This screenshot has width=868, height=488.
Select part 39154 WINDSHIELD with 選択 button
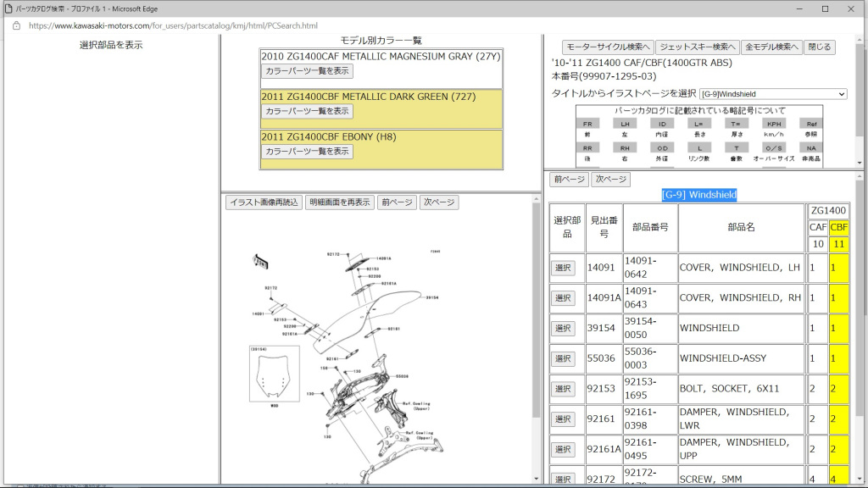pyautogui.click(x=563, y=329)
